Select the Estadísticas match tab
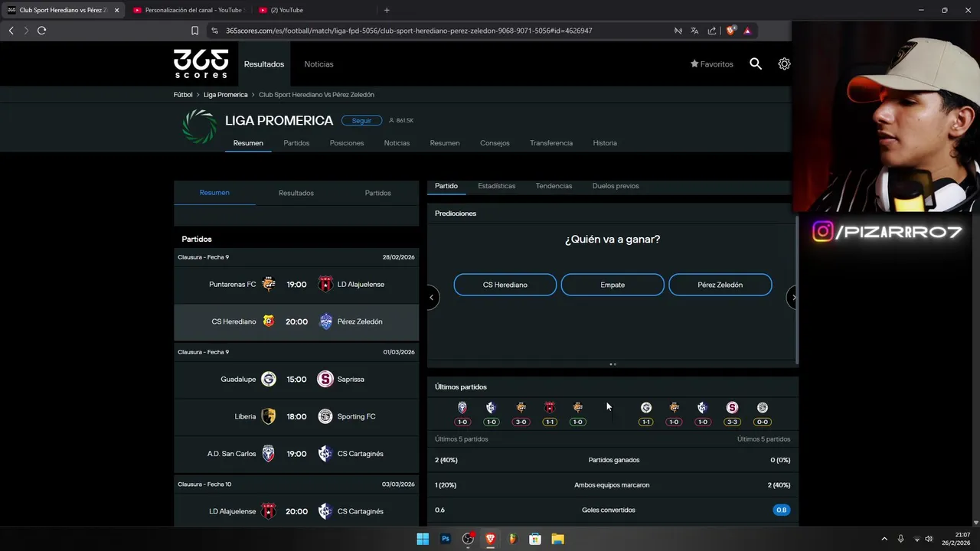Viewport: 980px width, 551px height. tap(497, 186)
